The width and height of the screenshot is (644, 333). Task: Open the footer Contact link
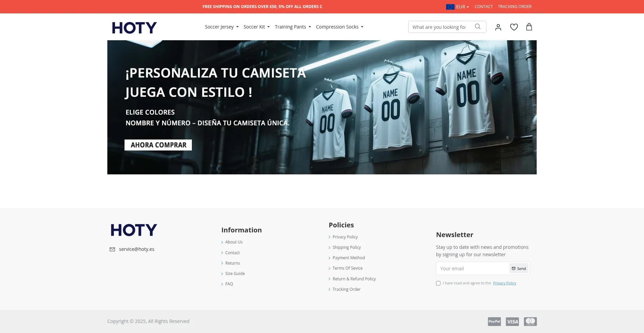[x=232, y=253]
